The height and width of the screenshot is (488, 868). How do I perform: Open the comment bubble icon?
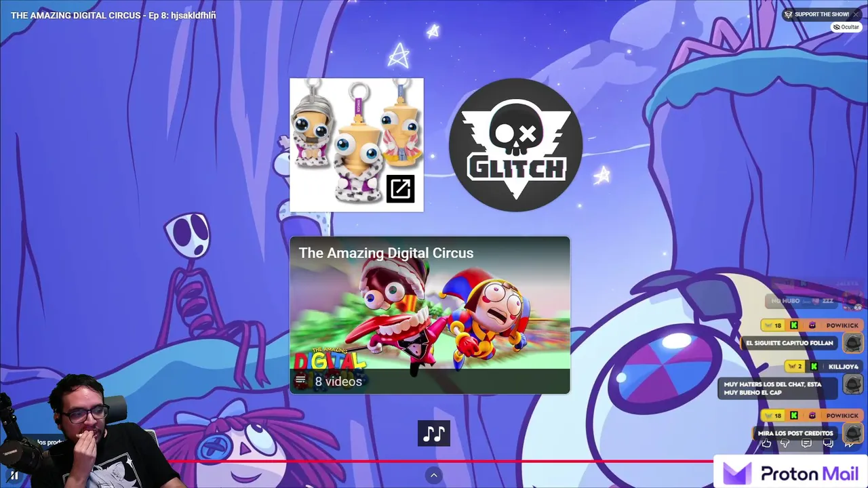click(x=806, y=443)
